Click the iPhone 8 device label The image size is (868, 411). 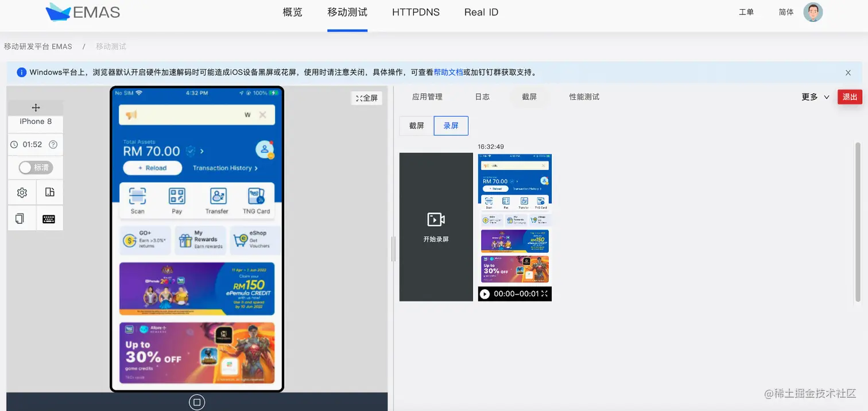coord(36,122)
